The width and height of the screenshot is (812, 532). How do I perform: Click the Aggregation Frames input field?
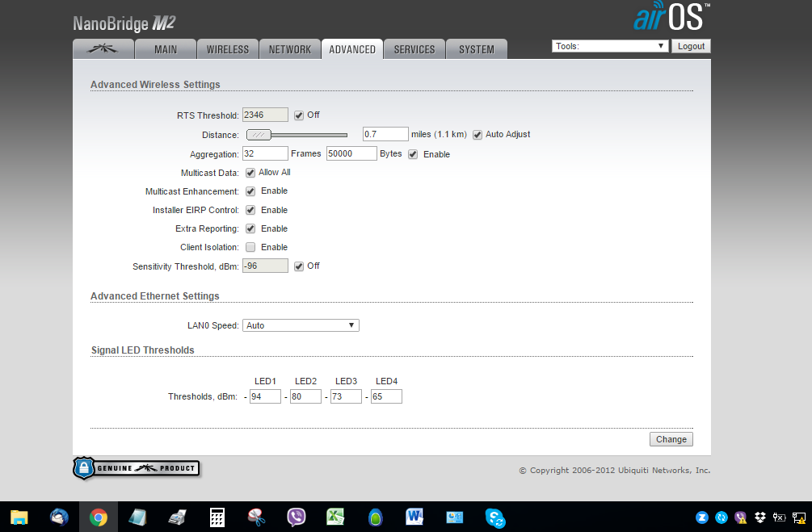[265, 153]
